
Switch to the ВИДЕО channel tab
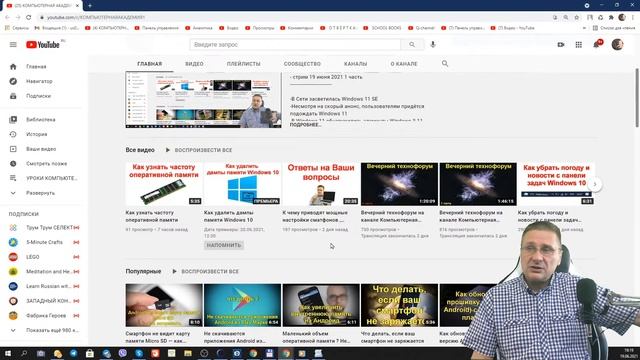click(x=194, y=64)
